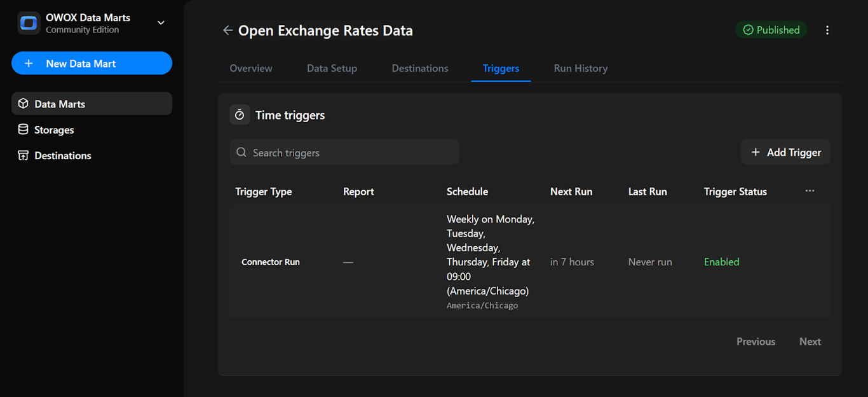Open the Connector Run trigger row
Screen dimensions: 868x397
(x=530, y=261)
